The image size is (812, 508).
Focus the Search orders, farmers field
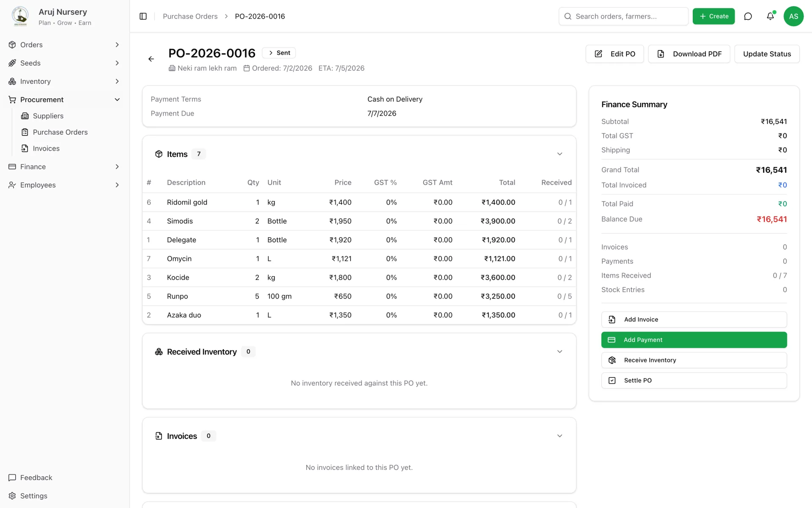point(623,16)
